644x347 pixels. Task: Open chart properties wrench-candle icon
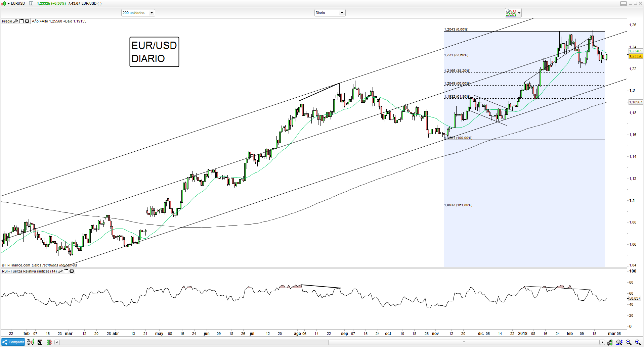click(610, 342)
